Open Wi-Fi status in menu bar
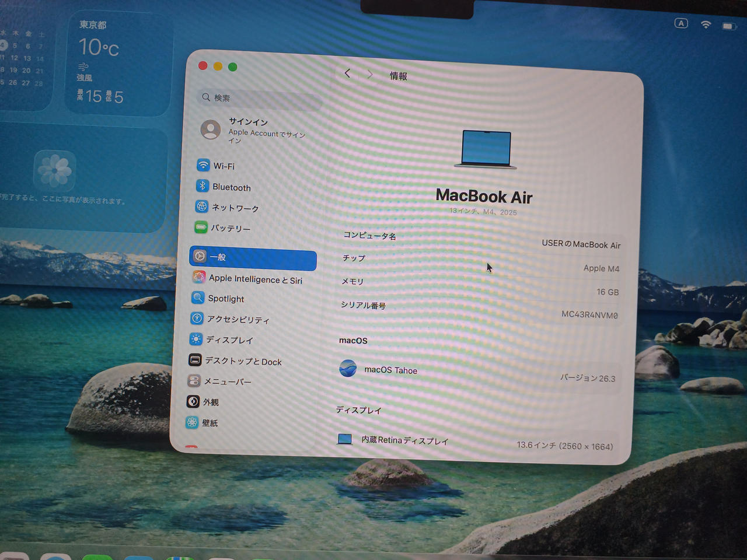 pos(706,24)
